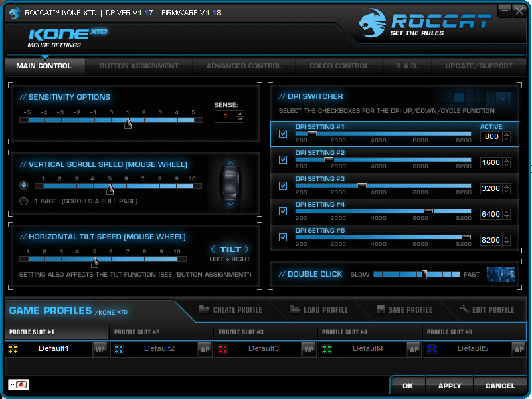This screenshot has width=532, height=399.
Task: Click the macro record icon at bottom left
Action: coord(19,385)
